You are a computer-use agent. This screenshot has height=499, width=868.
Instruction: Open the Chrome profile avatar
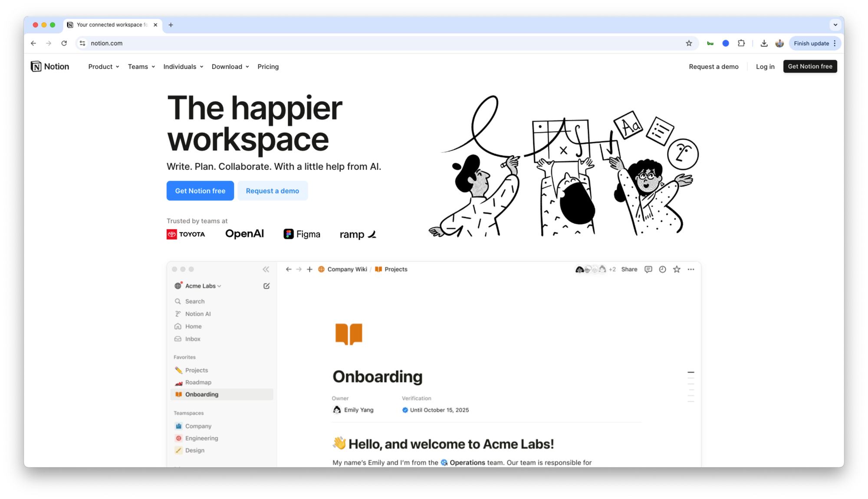tap(779, 43)
